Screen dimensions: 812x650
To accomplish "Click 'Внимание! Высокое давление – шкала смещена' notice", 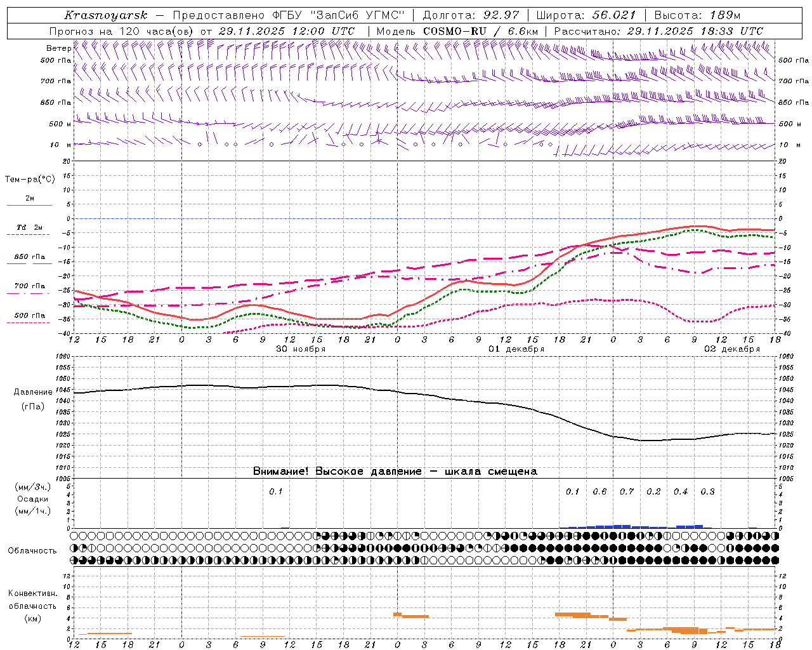I will pos(395,472).
